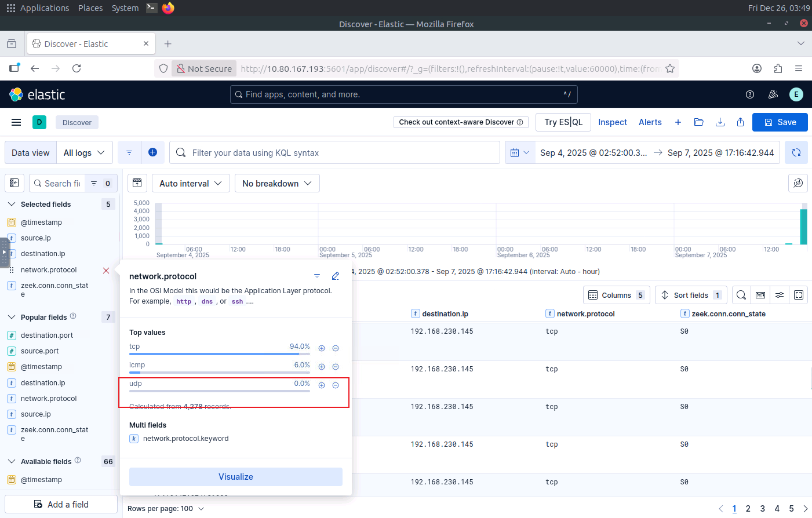Open the Inspect menu item
This screenshot has width=812, height=518.
[x=612, y=122]
